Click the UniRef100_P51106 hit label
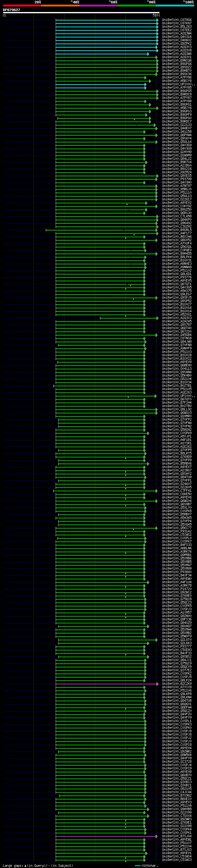 click(177, 690)
